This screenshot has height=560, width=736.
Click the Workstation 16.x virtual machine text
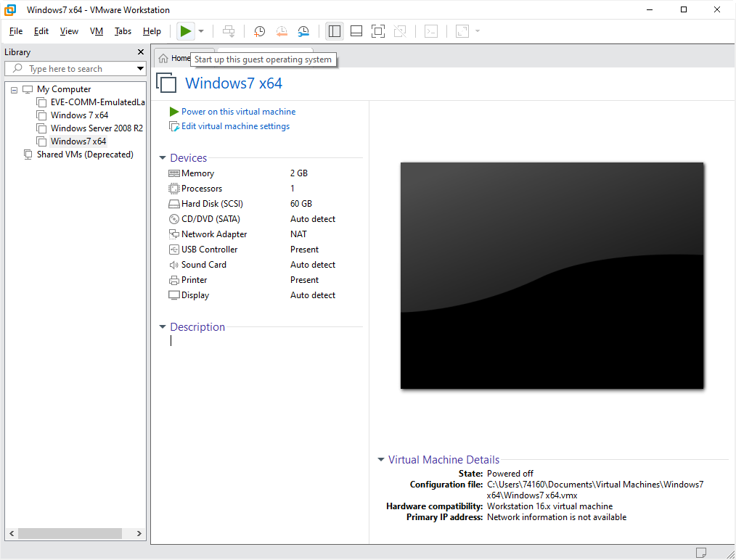[549, 506]
